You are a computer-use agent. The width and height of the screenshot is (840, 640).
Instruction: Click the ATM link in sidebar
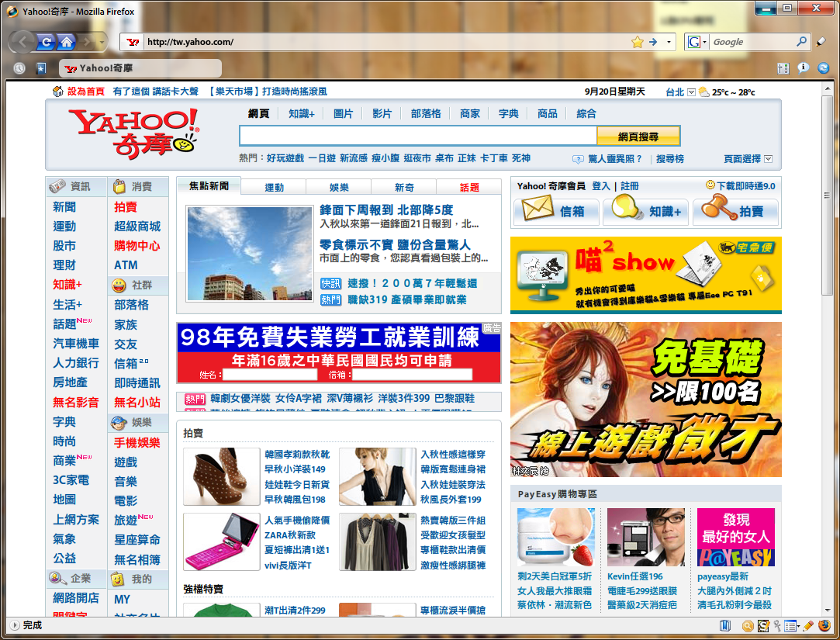coord(126,265)
